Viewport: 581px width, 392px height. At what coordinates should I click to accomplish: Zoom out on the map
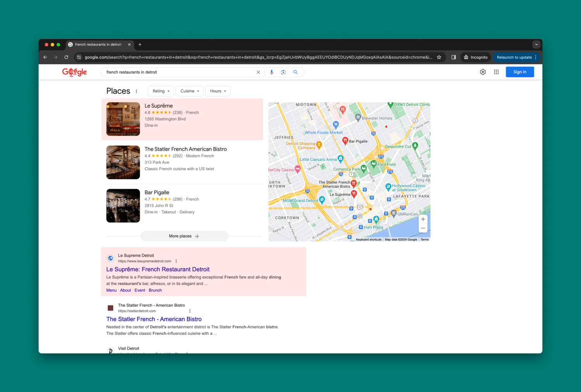click(x=423, y=228)
